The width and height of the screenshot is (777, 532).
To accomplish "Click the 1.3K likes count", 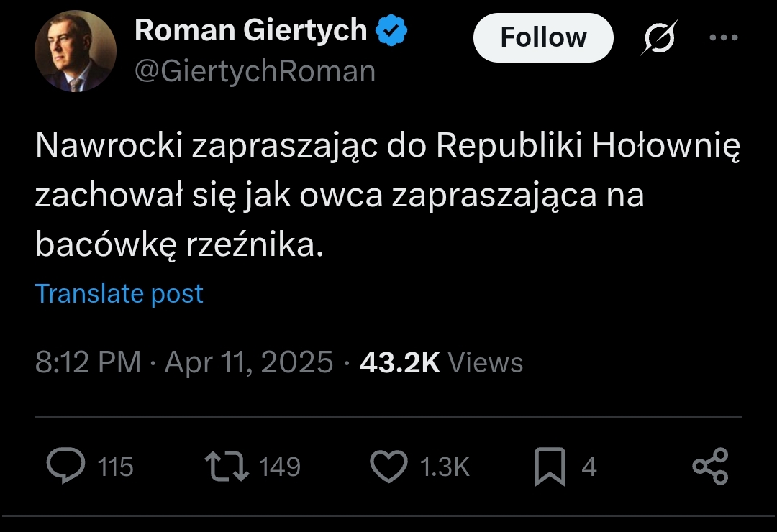I will 444,467.
